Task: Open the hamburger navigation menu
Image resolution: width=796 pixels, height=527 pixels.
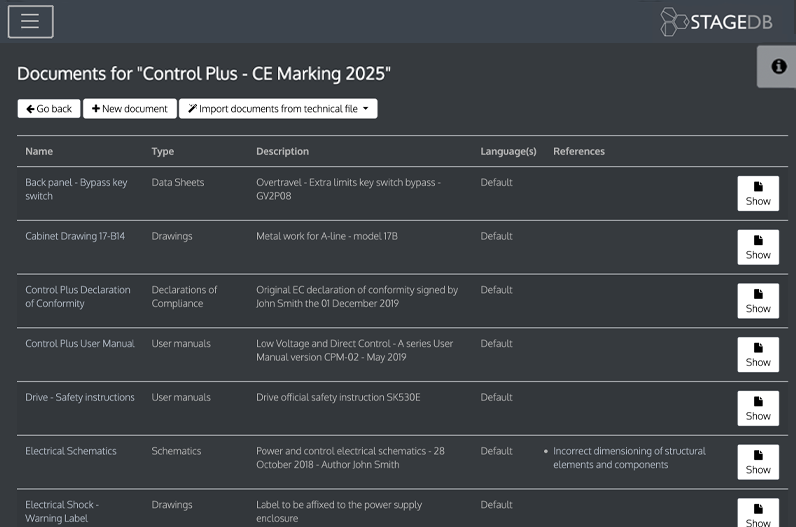Action: tap(30, 21)
